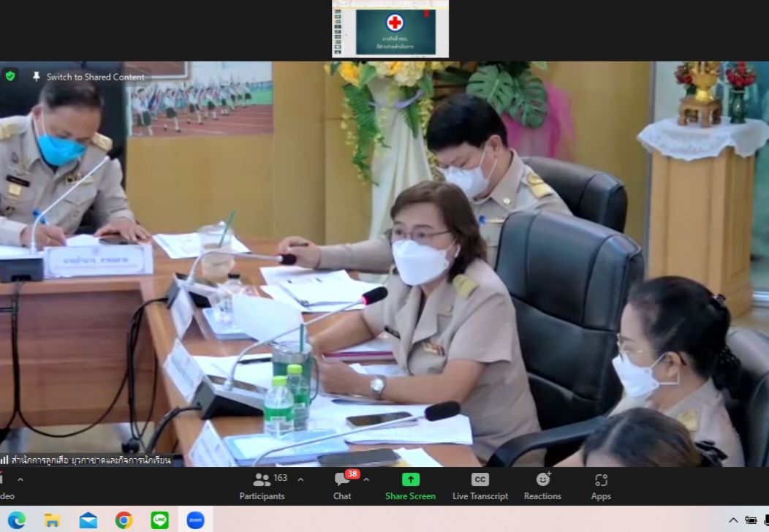Switch to the Zoom taskbar icon

195,520
